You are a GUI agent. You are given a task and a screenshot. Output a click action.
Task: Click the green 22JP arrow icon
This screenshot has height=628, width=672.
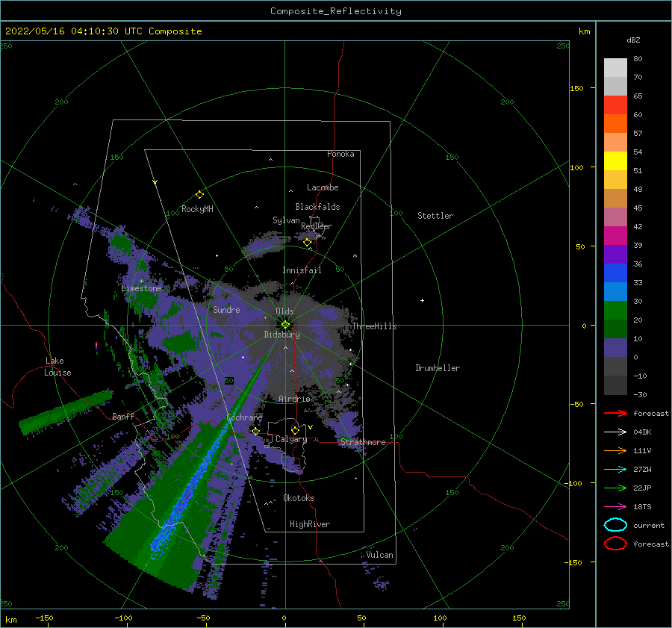pos(615,488)
